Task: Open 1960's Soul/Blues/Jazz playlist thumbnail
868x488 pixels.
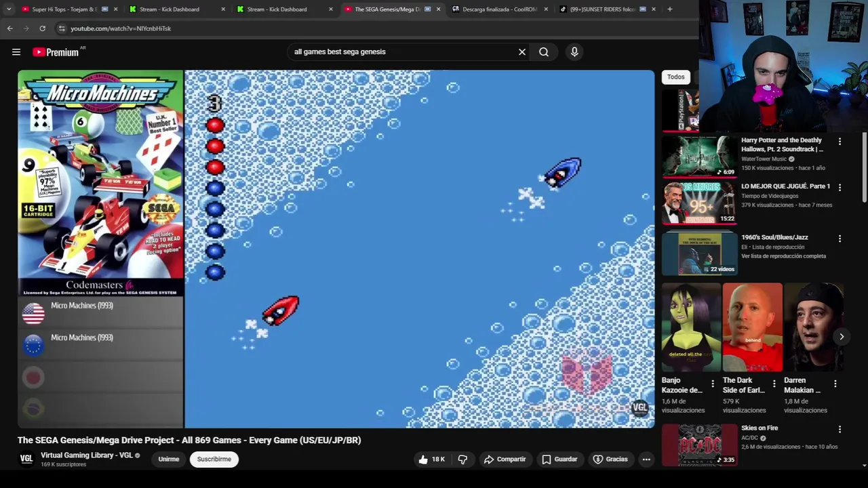Action: click(699, 253)
